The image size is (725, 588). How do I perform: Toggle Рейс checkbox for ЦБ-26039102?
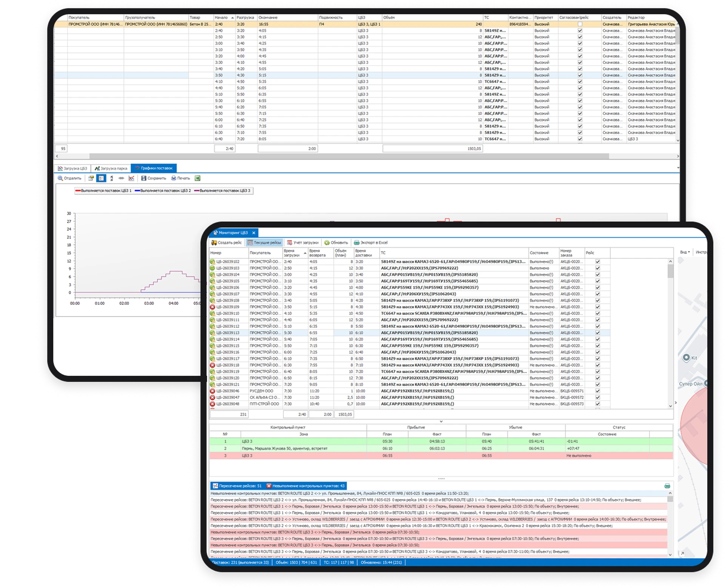(598, 262)
